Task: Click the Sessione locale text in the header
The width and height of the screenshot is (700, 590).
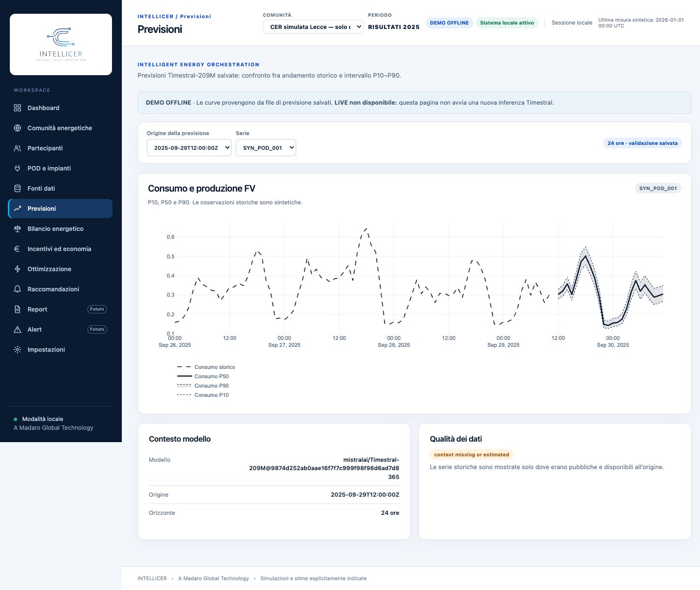Action: [572, 23]
